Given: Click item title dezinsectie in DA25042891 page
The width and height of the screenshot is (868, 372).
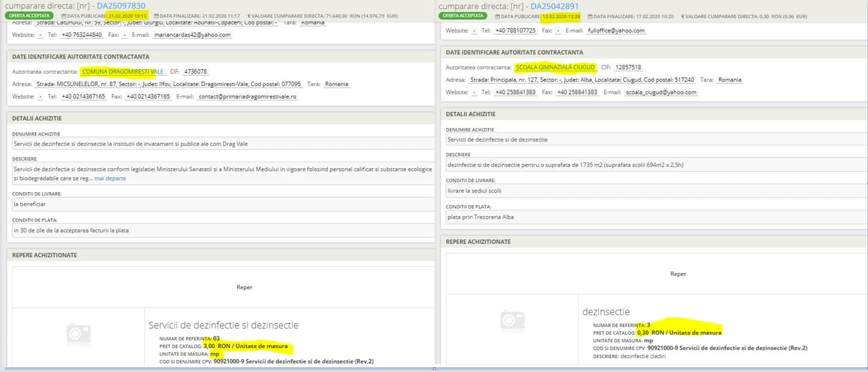Looking at the screenshot, I should pos(606,312).
